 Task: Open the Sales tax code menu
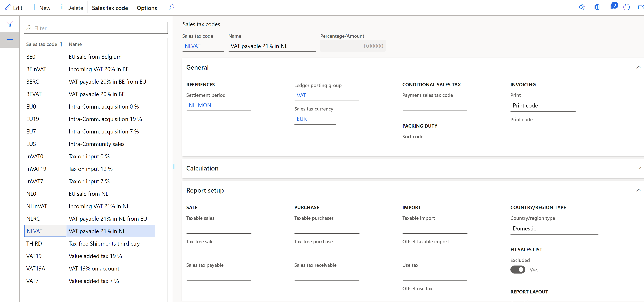click(110, 7)
